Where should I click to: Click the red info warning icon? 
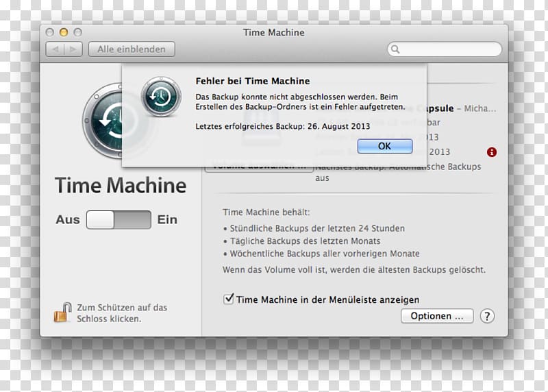point(492,152)
